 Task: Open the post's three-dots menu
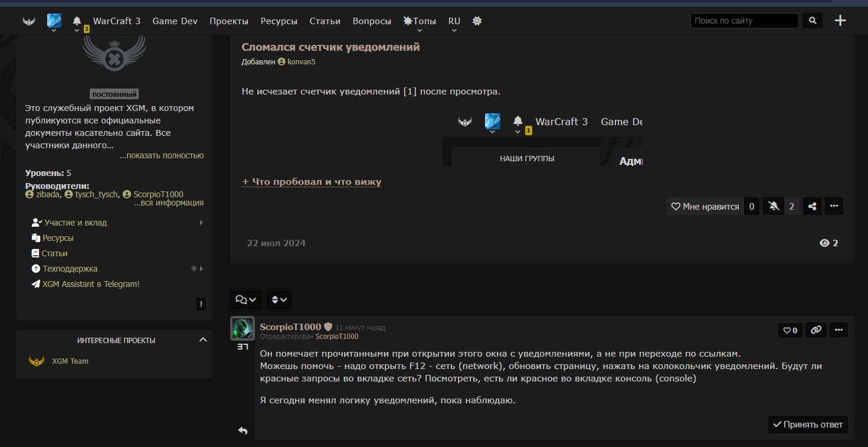833,206
